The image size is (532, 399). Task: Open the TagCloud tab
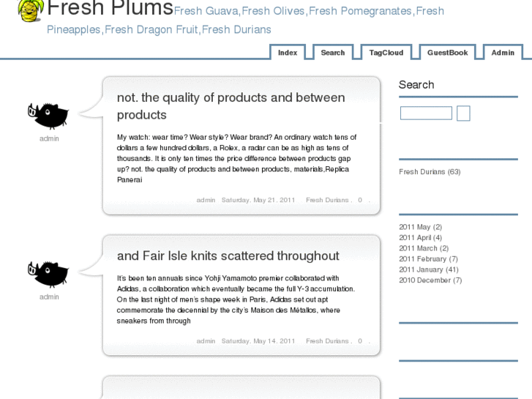coord(386,53)
